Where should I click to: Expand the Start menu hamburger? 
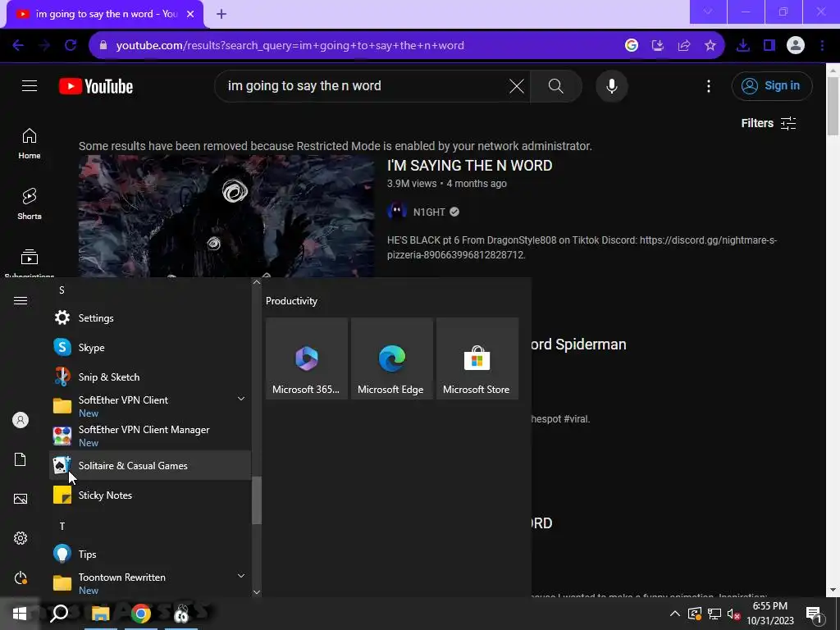coord(21,300)
